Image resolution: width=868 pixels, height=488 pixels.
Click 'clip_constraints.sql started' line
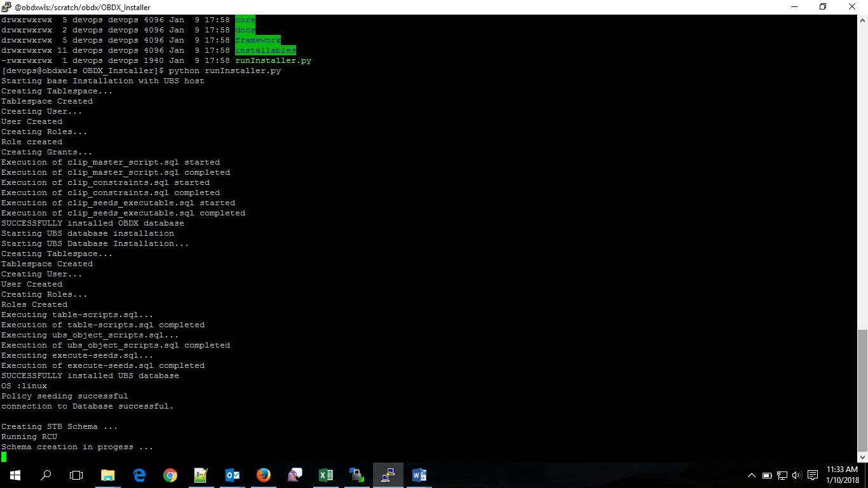[139, 182]
